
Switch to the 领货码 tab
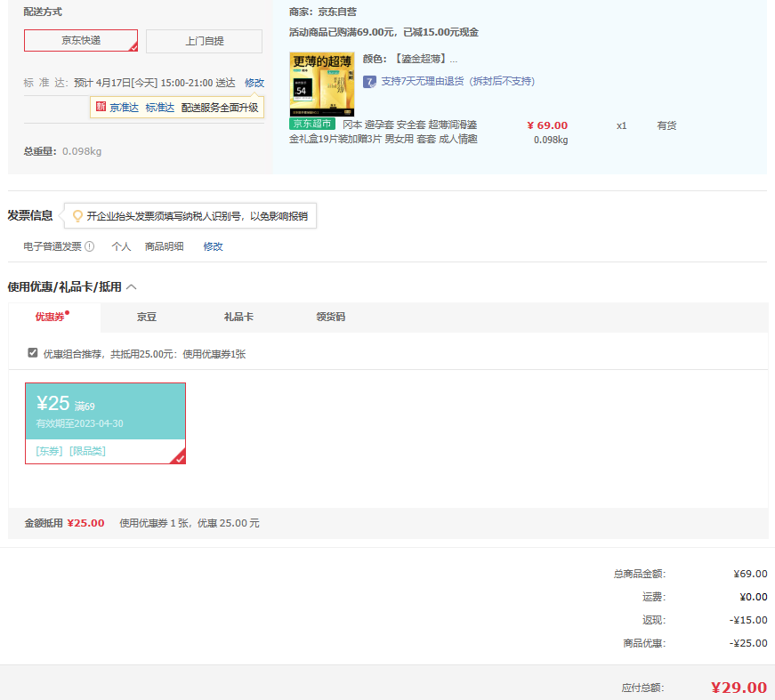pyautogui.click(x=331, y=317)
